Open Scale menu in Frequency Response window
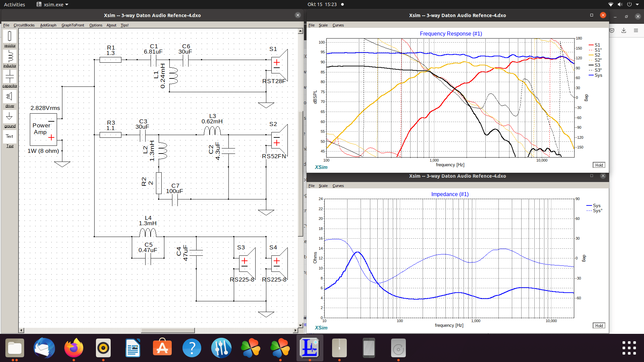 (323, 25)
